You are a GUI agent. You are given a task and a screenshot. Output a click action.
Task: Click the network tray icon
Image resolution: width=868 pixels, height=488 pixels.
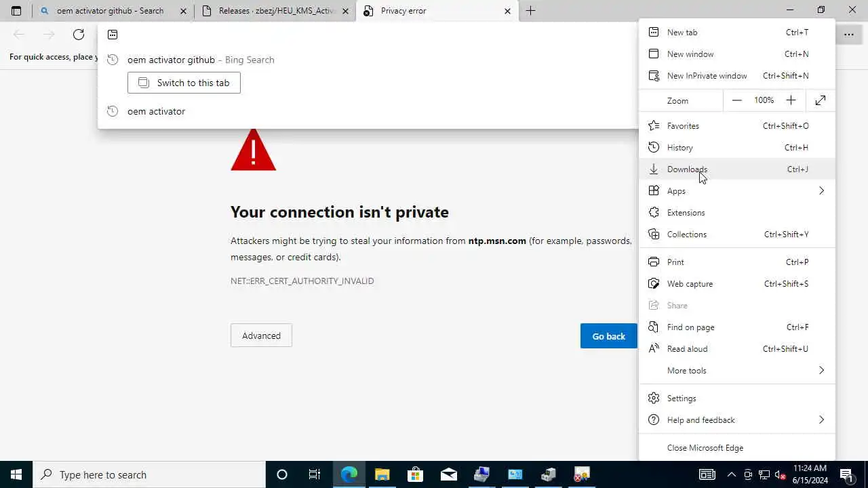(764, 474)
